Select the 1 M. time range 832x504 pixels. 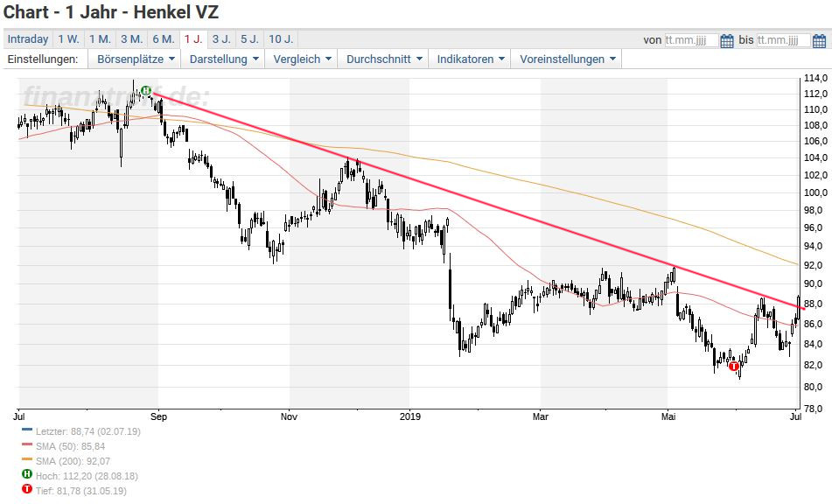(x=100, y=39)
